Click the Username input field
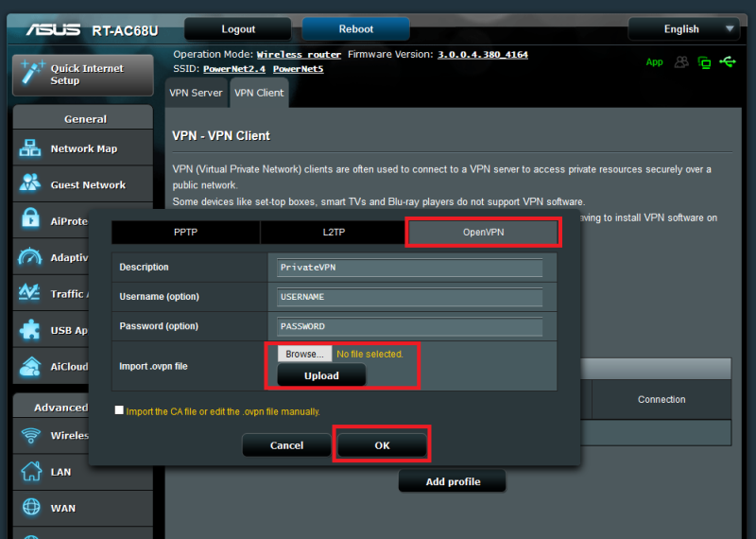The image size is (756, 539). tap(409, 297)
